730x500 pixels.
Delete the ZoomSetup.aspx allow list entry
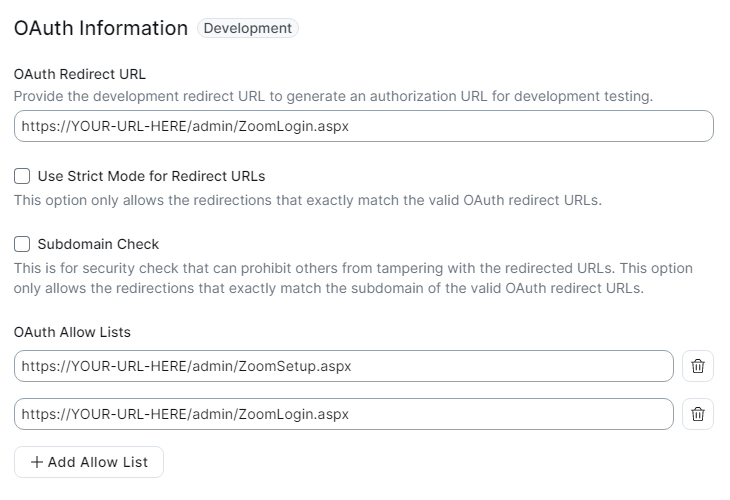697,366
